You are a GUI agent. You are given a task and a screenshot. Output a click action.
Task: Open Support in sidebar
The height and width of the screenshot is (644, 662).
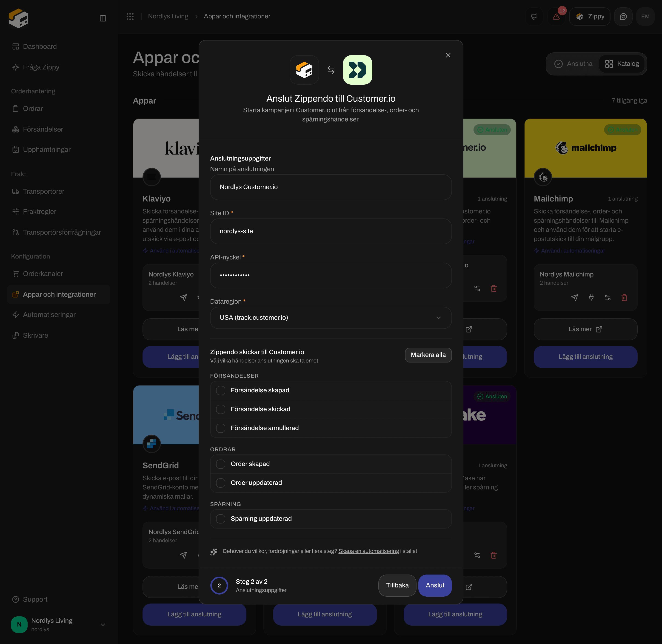(x=59, y=599)
